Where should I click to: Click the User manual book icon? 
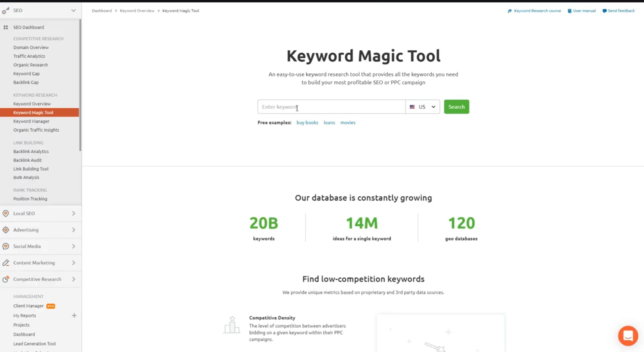[569, 11]
